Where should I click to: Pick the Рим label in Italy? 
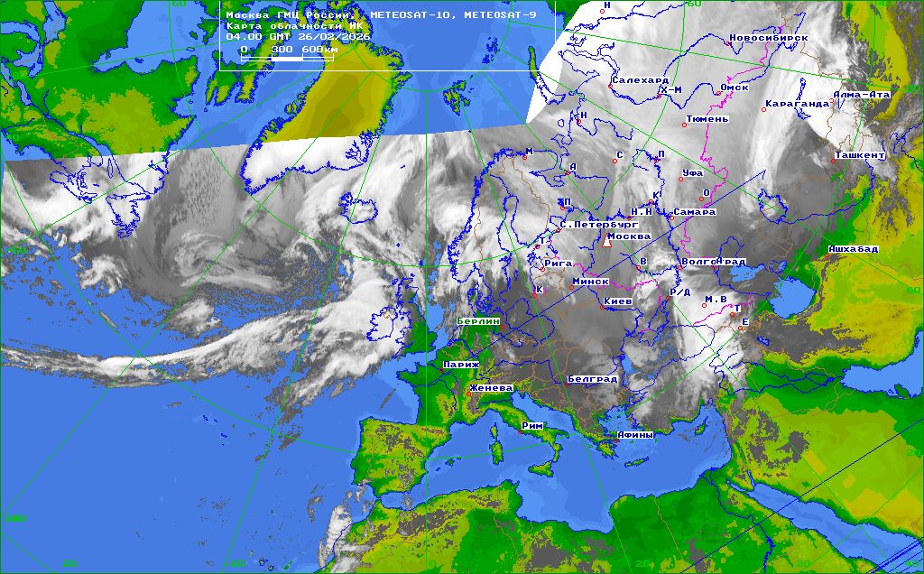531,424
